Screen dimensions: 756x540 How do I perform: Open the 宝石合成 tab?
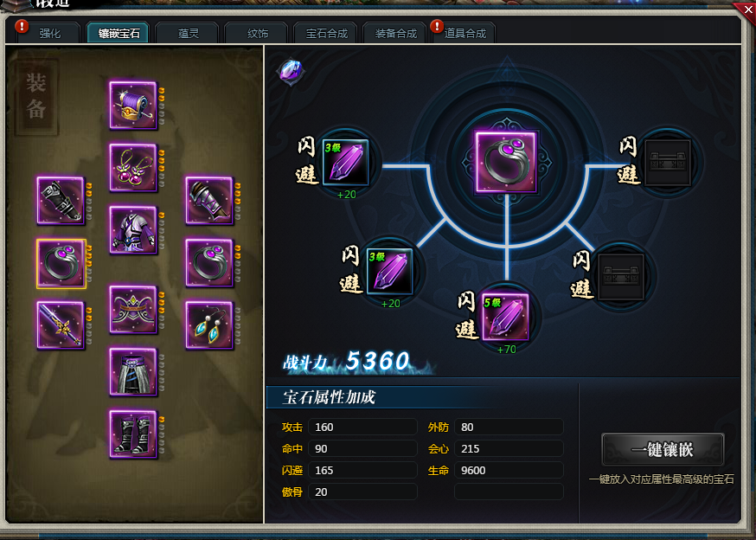(x=326, y=33)
